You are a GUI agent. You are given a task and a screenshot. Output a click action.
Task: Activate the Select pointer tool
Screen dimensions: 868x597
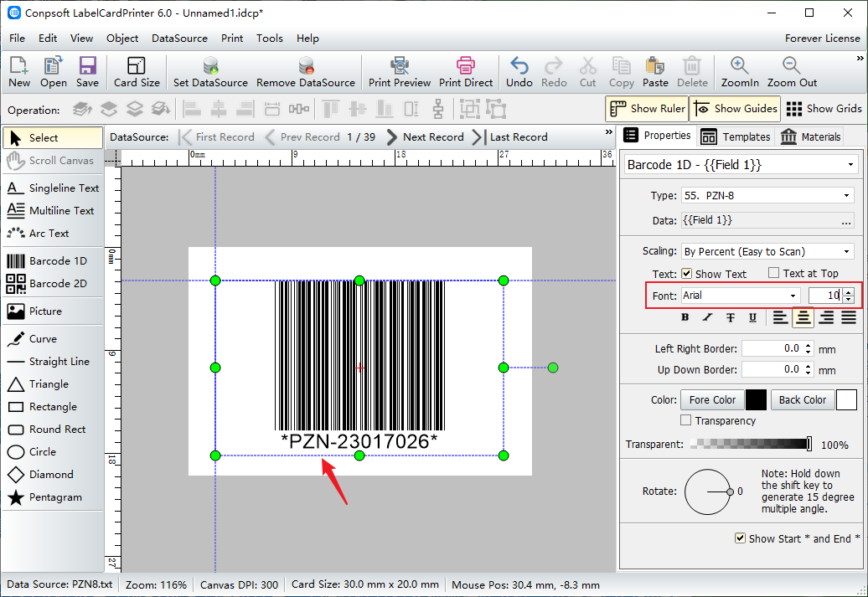(53, 138)
